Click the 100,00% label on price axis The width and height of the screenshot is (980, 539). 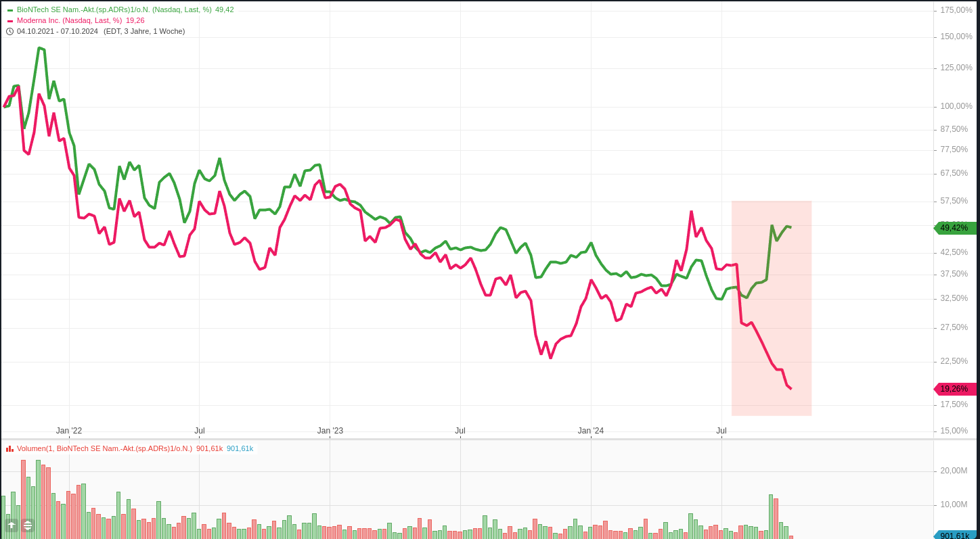point(956,106)
